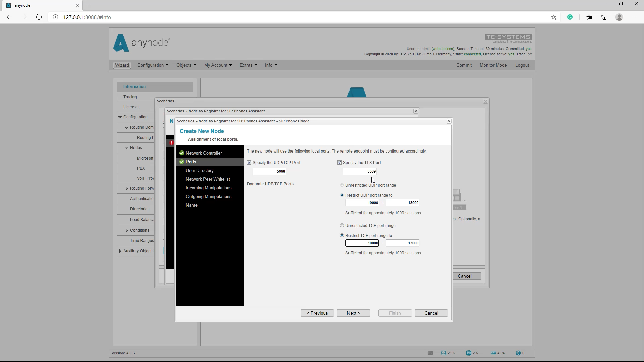Open the Info dropdown menu
Image resolution: width=644 pixels, height=362 pixels.
tap(271, 65)
